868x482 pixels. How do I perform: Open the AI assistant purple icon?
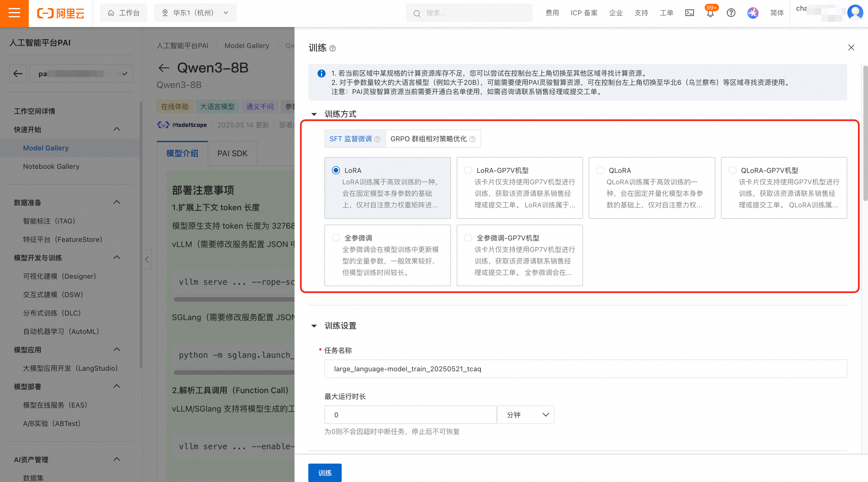(753, 13)
